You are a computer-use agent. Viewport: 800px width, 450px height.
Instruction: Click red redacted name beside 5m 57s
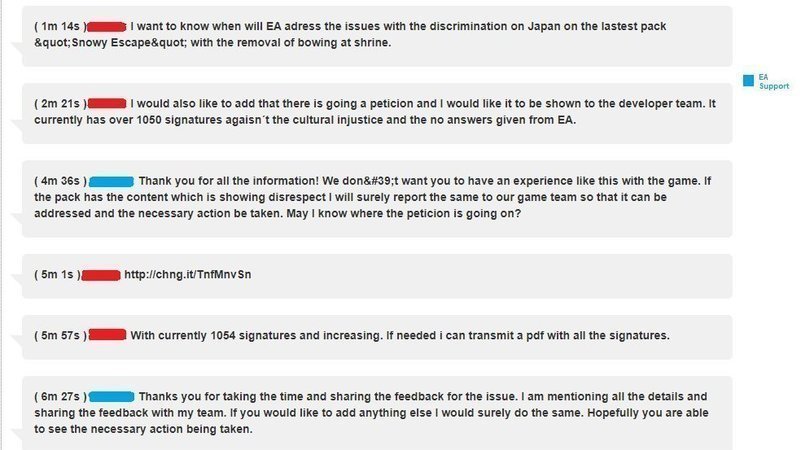click(x=108, y=334)
